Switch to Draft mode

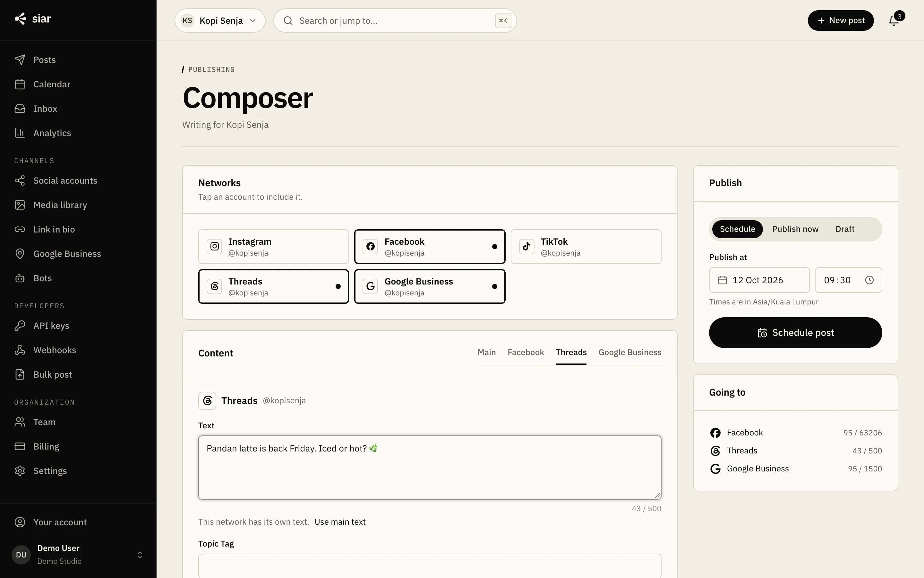844,229
